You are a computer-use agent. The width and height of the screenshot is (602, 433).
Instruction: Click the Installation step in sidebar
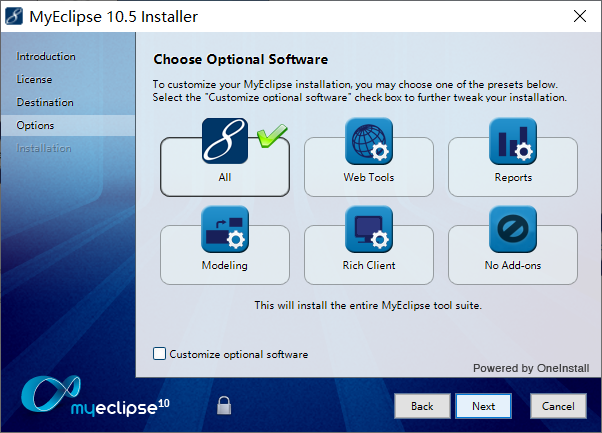point(44,148)
